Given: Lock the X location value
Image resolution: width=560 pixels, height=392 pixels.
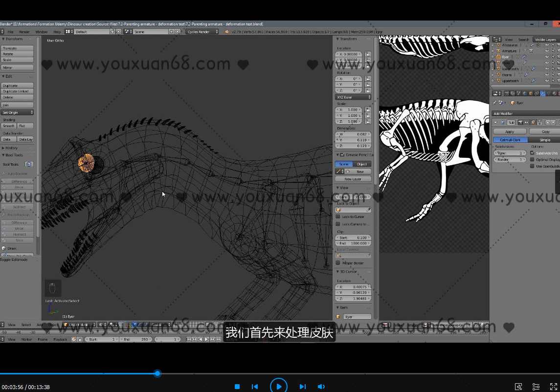Looking at the screenshot, I should 368,54.
